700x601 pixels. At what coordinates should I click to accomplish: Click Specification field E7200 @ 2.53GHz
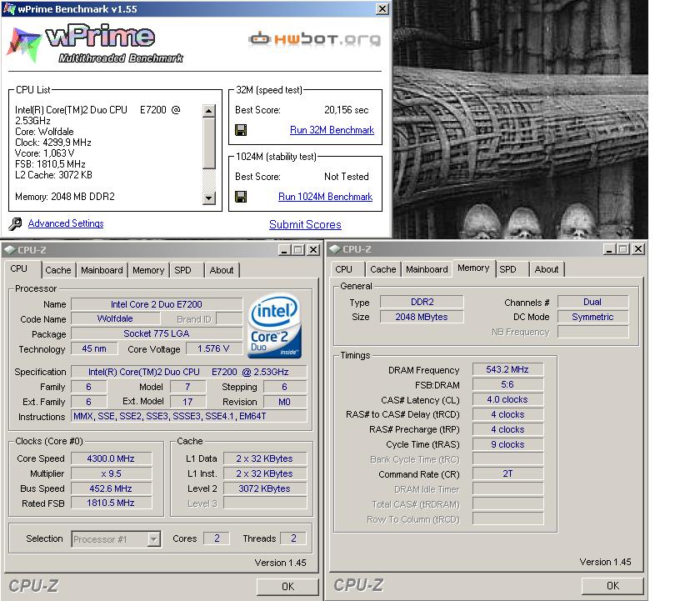tap(189, 372)
